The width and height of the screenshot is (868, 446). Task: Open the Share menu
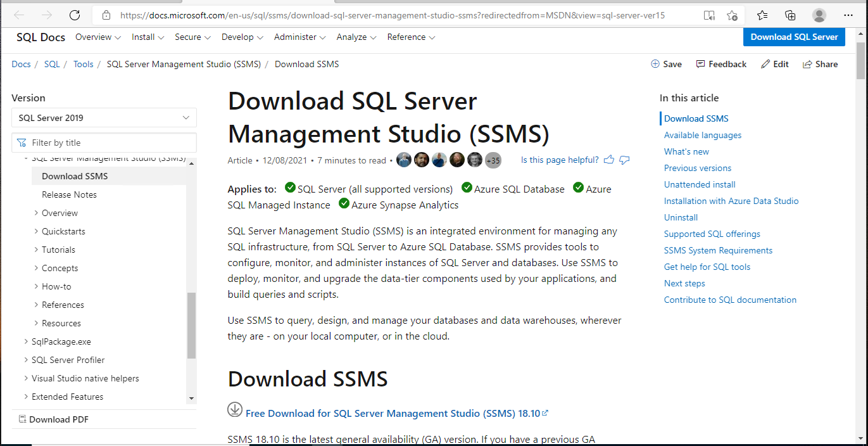tap(821, 64)
